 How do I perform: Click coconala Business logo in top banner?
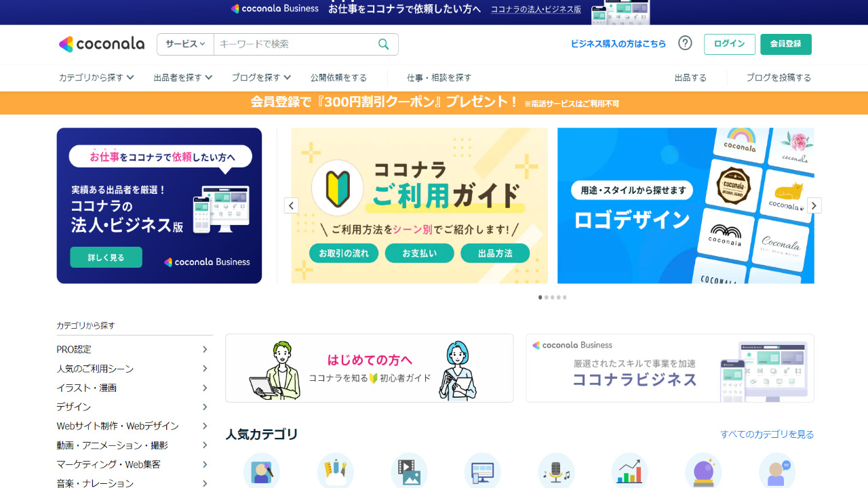[x=275, y=9]
